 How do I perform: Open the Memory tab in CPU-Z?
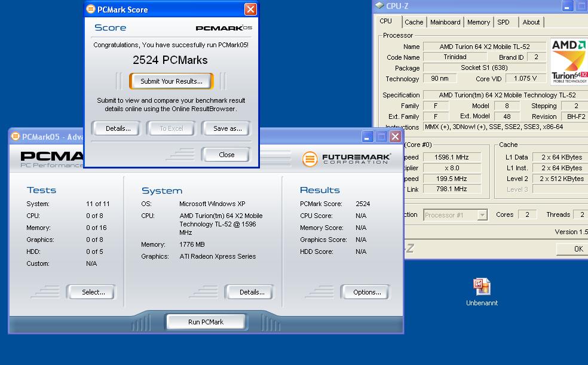[479, 22]
